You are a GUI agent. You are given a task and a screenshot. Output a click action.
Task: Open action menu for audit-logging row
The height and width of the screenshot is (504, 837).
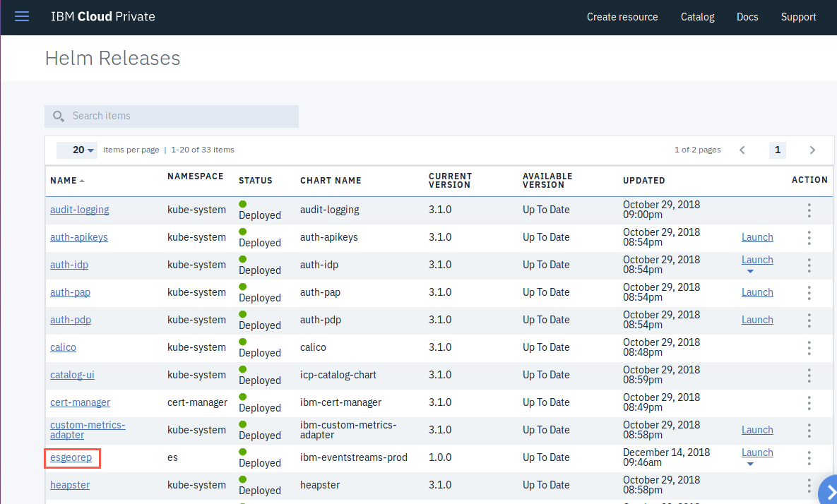coord(809,210)
